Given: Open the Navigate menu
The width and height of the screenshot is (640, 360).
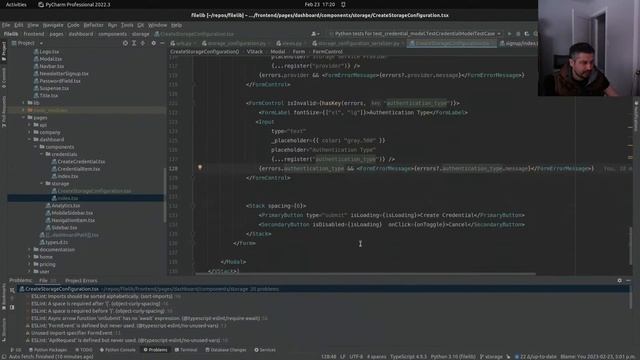Looking at the screenshot, I should coord(53,25).
